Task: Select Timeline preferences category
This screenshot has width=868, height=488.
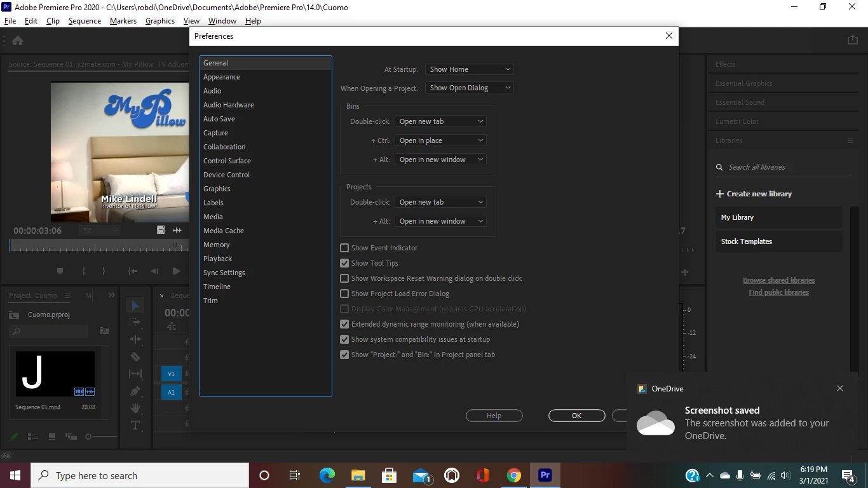Action: 217,287
